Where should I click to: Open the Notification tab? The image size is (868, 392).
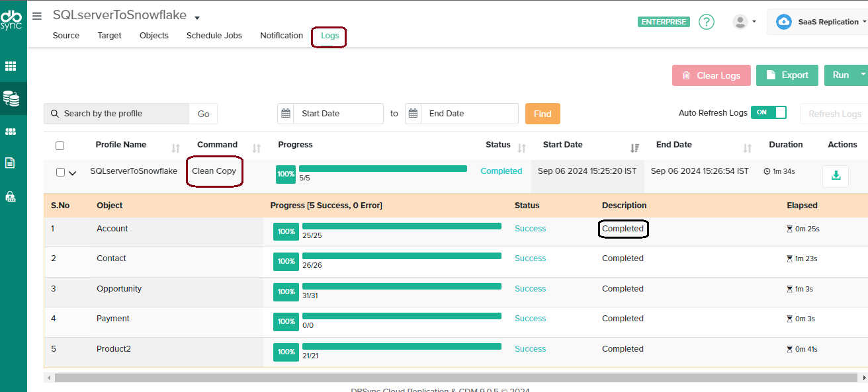point(281,36)
